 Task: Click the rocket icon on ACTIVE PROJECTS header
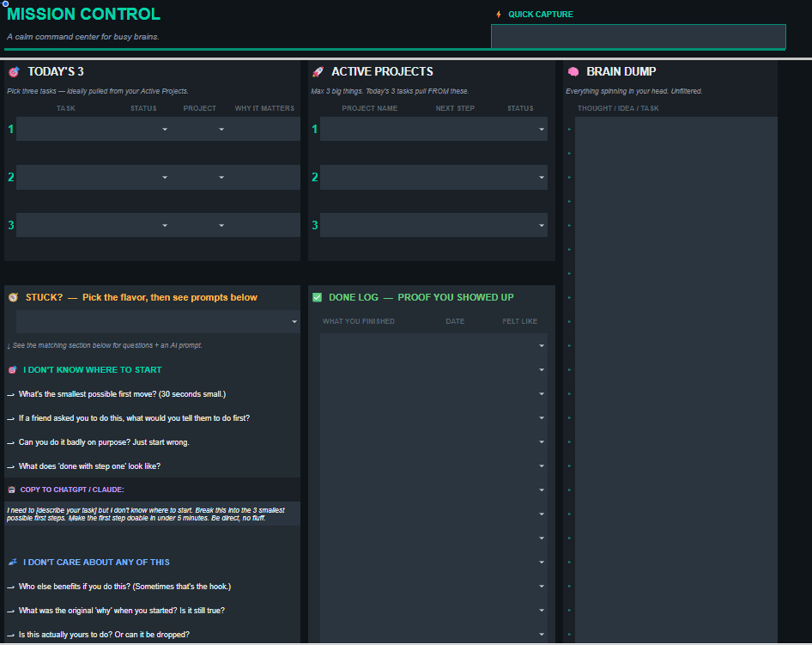(319, 72)
